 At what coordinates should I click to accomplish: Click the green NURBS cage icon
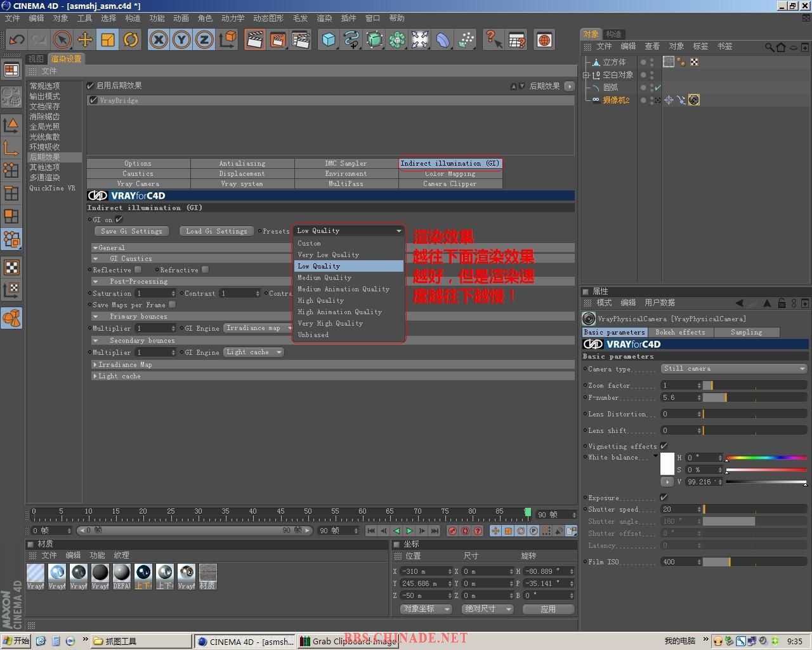pos(374,40)
